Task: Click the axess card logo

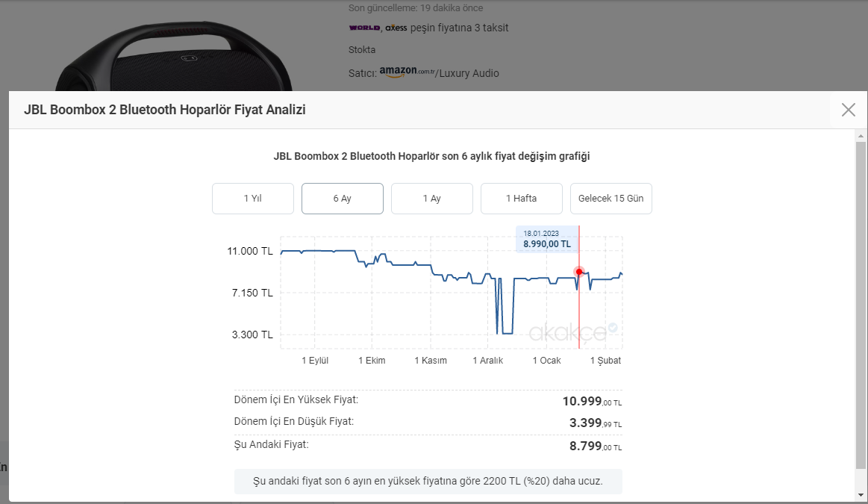Action: 396,28
